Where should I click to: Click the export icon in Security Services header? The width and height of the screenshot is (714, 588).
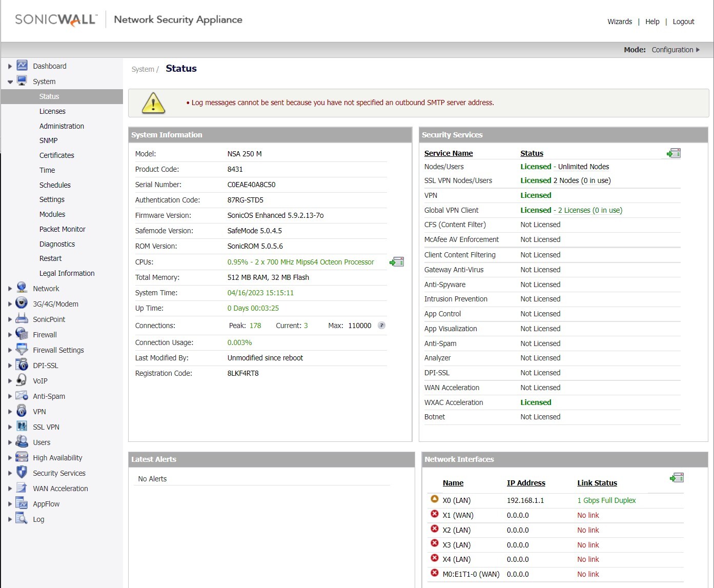(673, 152)
